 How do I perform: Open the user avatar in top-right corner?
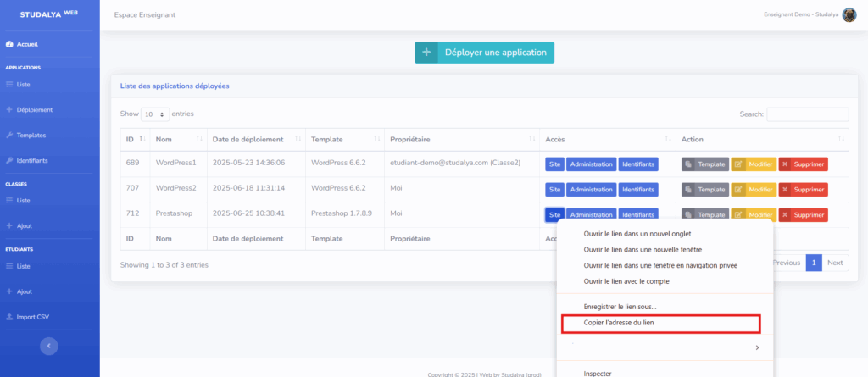pos(849,15)
